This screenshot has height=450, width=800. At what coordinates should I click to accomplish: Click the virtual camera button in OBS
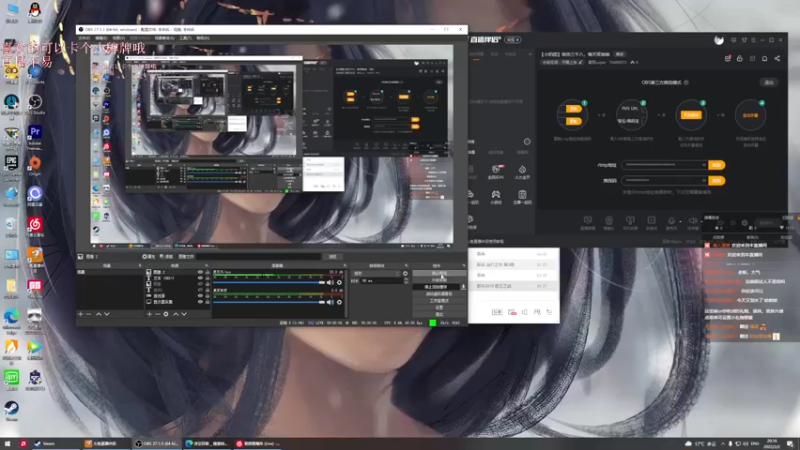[439, 293]
